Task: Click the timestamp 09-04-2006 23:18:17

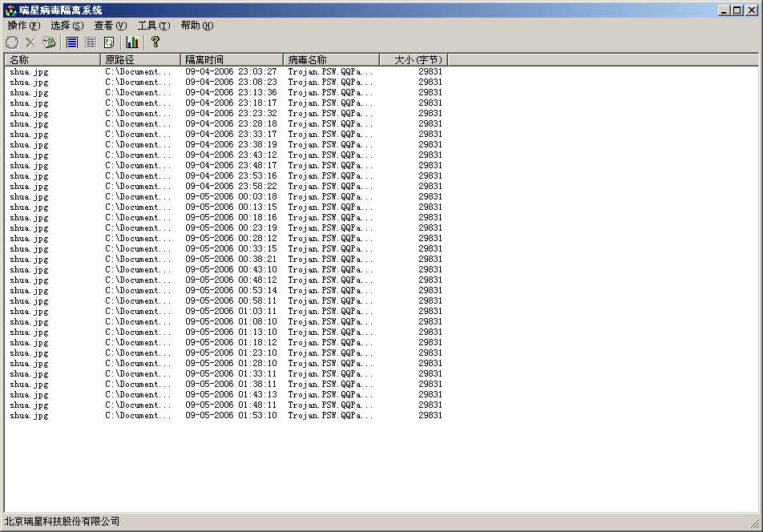Action: (x=231, y=103)
